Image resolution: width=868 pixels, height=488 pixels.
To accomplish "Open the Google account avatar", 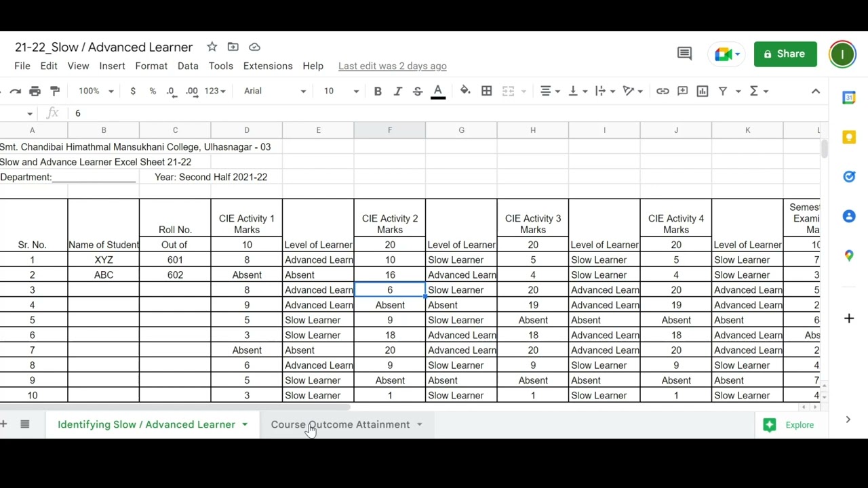I will (x=842, y=54).
